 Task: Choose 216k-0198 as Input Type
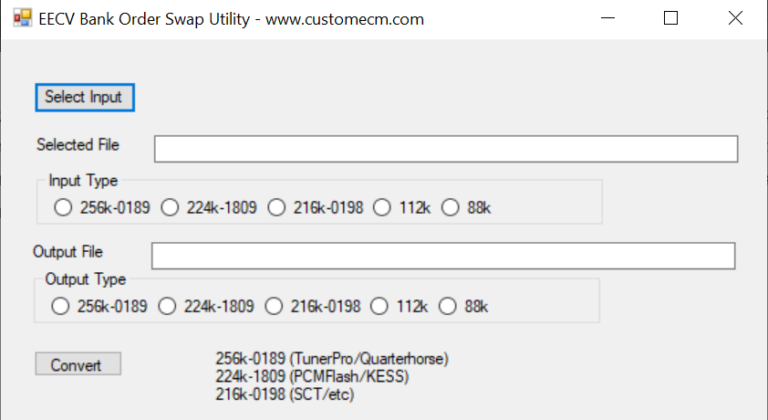click(277, 208)
